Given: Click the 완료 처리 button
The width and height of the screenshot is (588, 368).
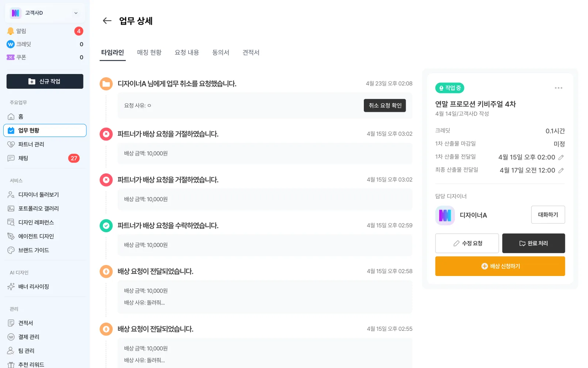Looking at the screenshot, I should click(534, 243).
